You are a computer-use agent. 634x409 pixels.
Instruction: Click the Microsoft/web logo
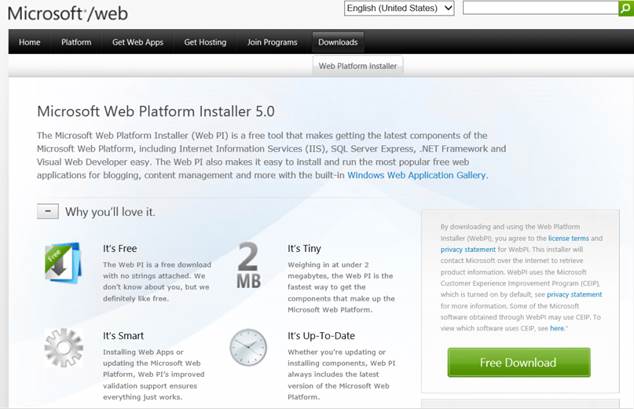tap(68, 13)
